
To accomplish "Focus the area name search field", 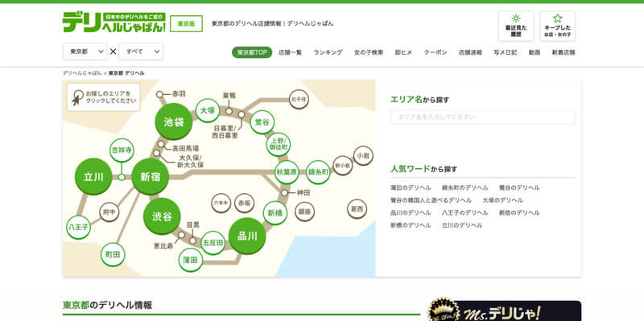I will coord(482,117).
